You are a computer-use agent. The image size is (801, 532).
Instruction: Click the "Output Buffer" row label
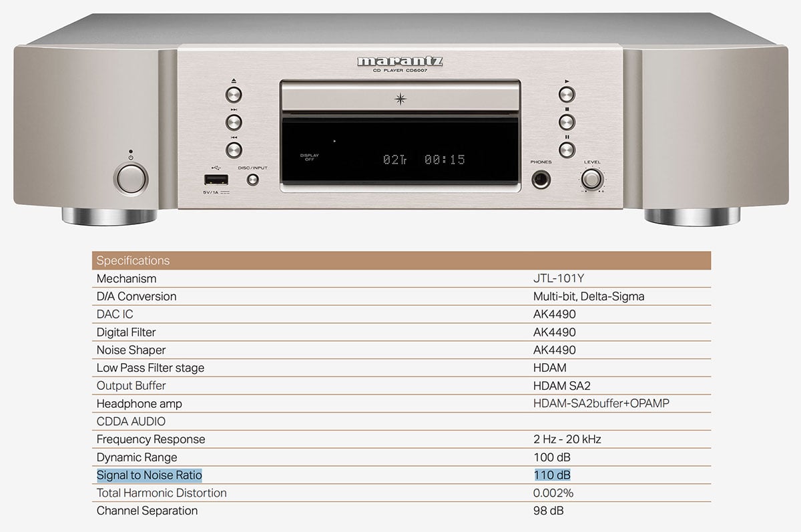coord(131,386)
